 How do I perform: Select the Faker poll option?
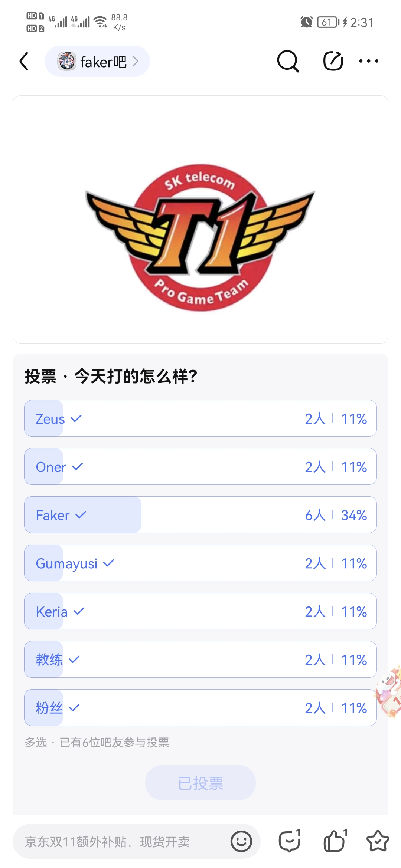200,515
